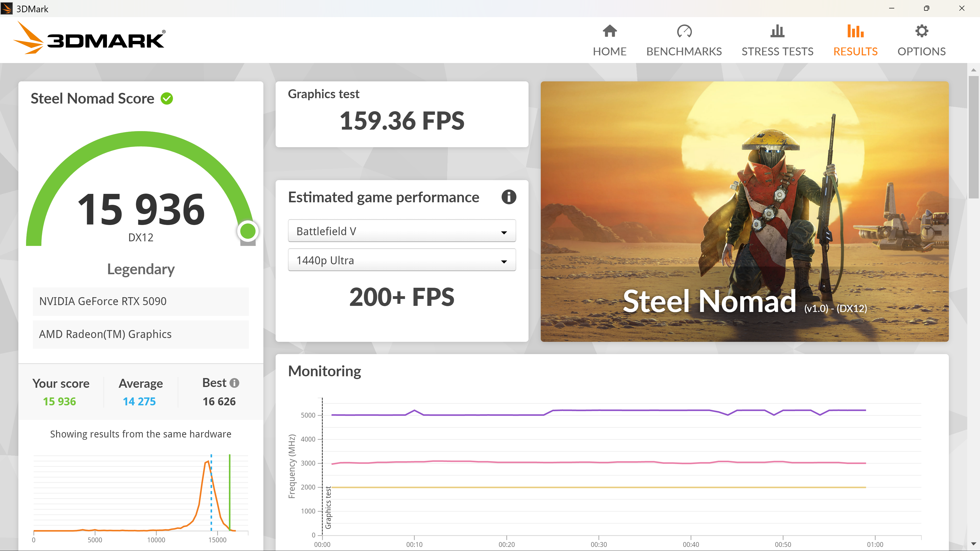Screen dimensions: 980x551
Task: Click the green validation check icon
Action: (167, 98)
